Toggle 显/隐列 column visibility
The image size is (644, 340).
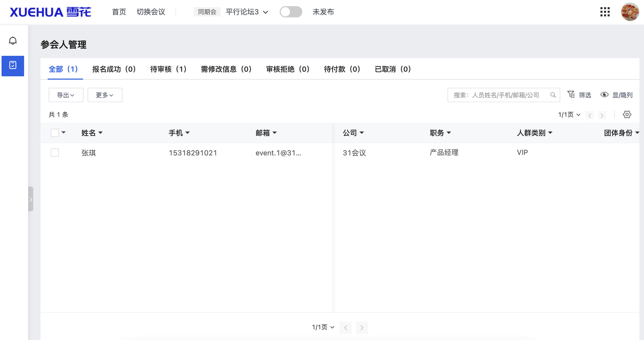(x=616, y=95)
